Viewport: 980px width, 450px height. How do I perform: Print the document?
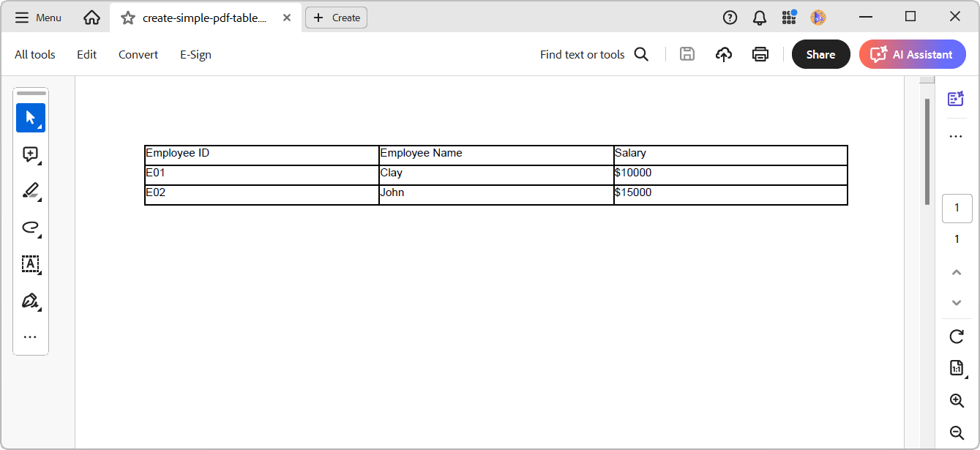760,53
